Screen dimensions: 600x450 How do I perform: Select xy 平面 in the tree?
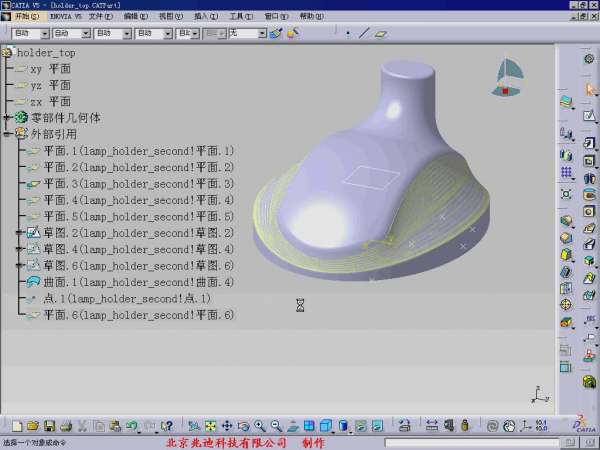click(50, 69)
